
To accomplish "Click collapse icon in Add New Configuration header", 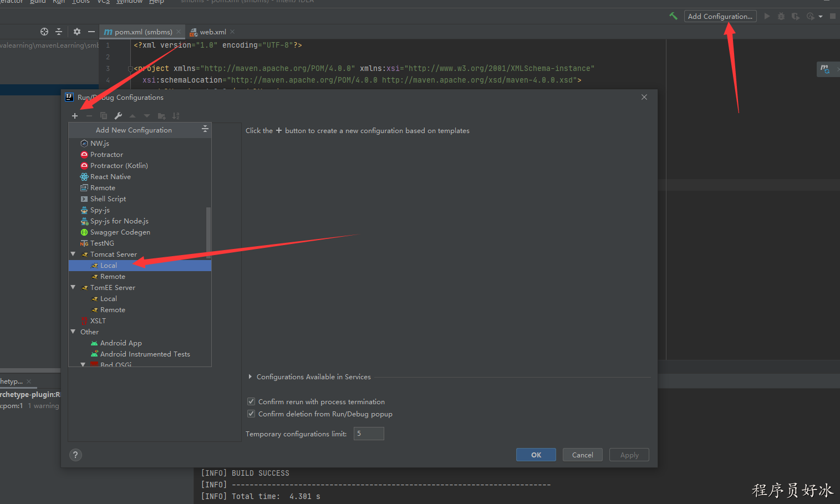I will (x=205, y=129).
